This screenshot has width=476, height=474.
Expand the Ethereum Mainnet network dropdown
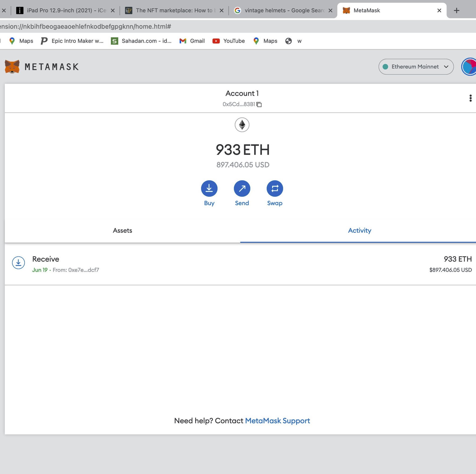pyautogui.click(x=416, y=67)
